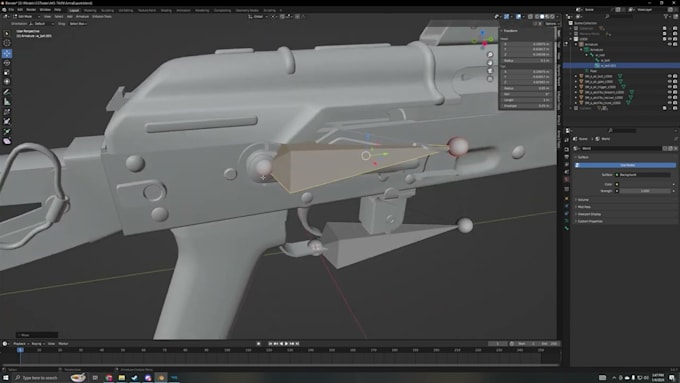This screenshot has height=383, width=680.
Task: Open the File menu
Action: [x=11, y=10]
